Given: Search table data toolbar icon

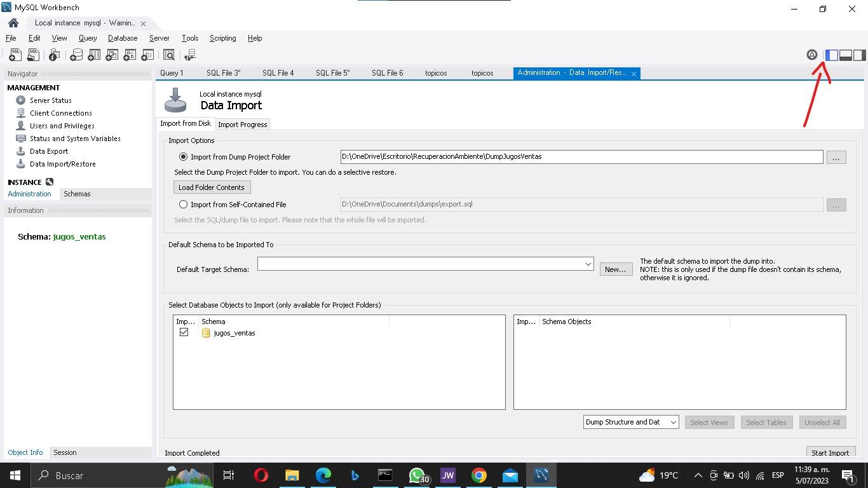Looking at the screenshot, I should pyautogui.click(x=169, y=55).
